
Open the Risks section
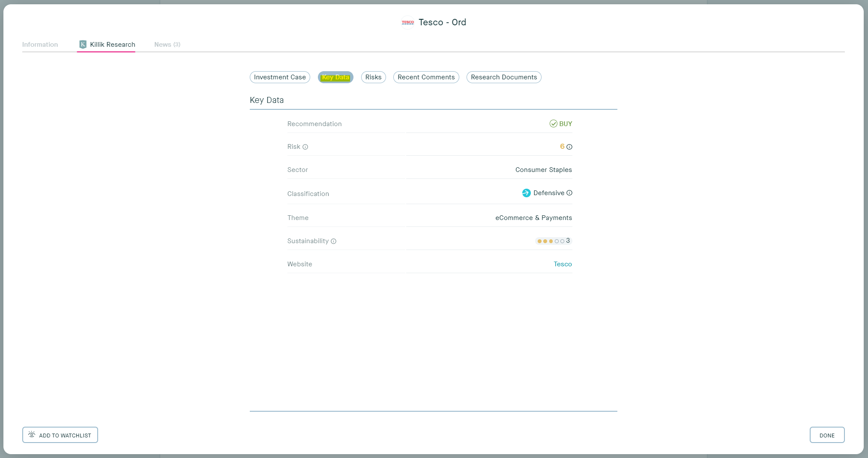click(373, 77)
